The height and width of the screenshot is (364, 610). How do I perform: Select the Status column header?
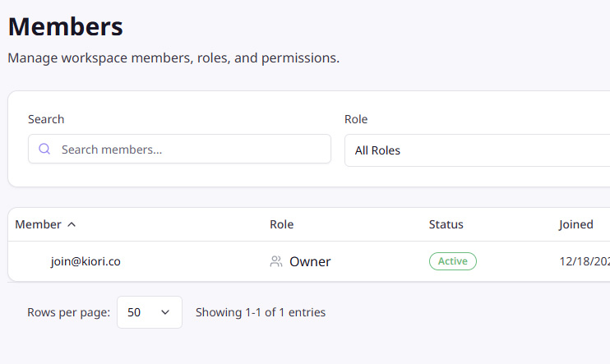(x=446, y=224)
